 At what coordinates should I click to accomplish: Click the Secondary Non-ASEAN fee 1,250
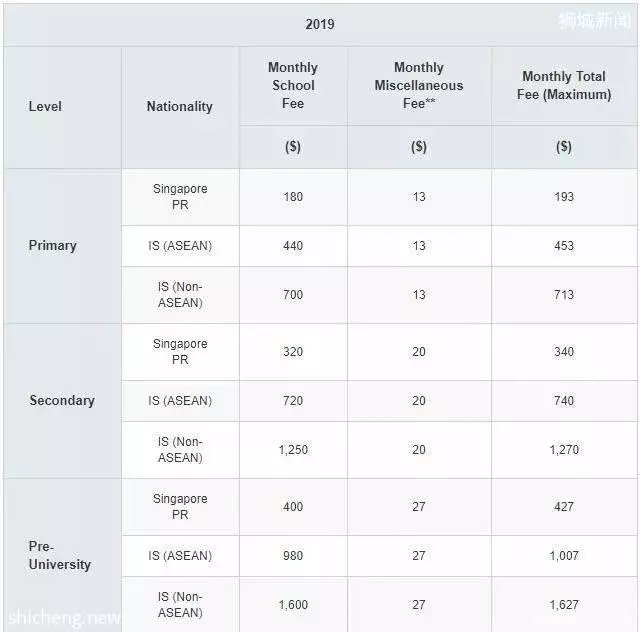pyautogui.click(x=293, y=450)
